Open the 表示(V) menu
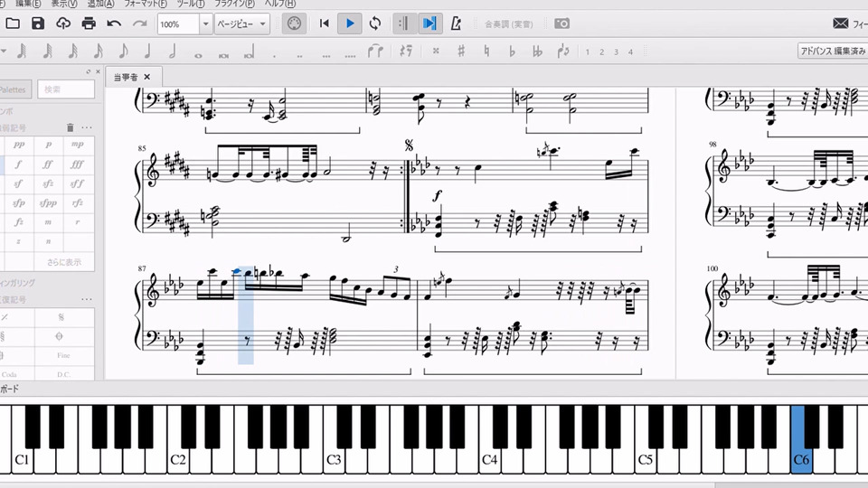Viewport: 868px width, 488px height. [64, 4]
